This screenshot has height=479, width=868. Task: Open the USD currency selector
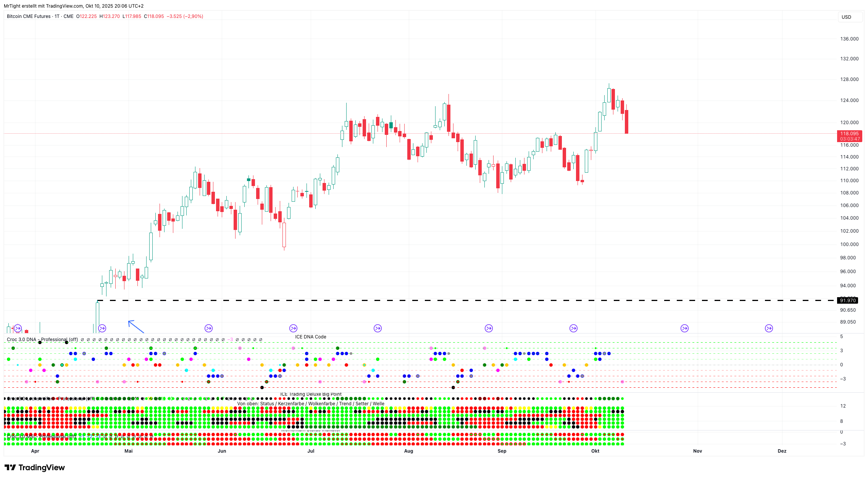point(850,17)
